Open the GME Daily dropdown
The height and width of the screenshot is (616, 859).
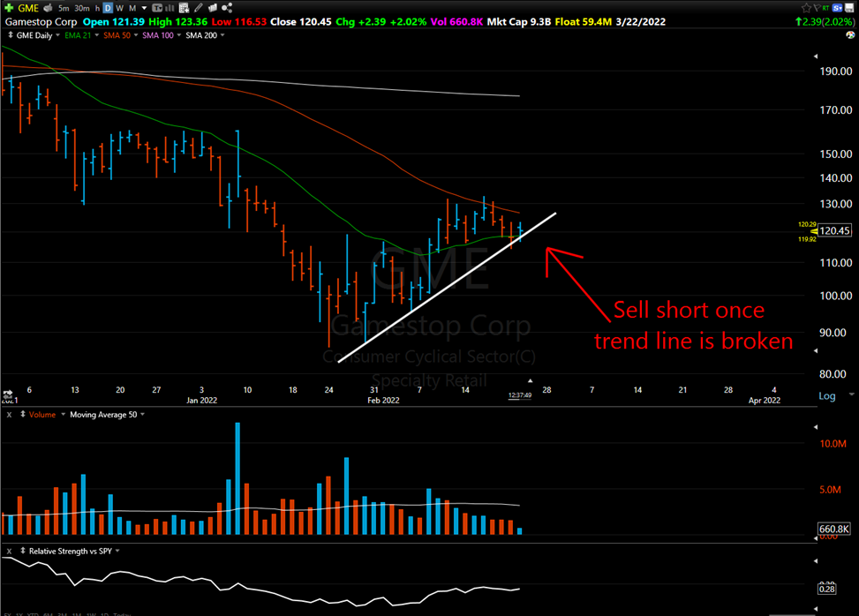pyautogui.click(x=57, y=34)
